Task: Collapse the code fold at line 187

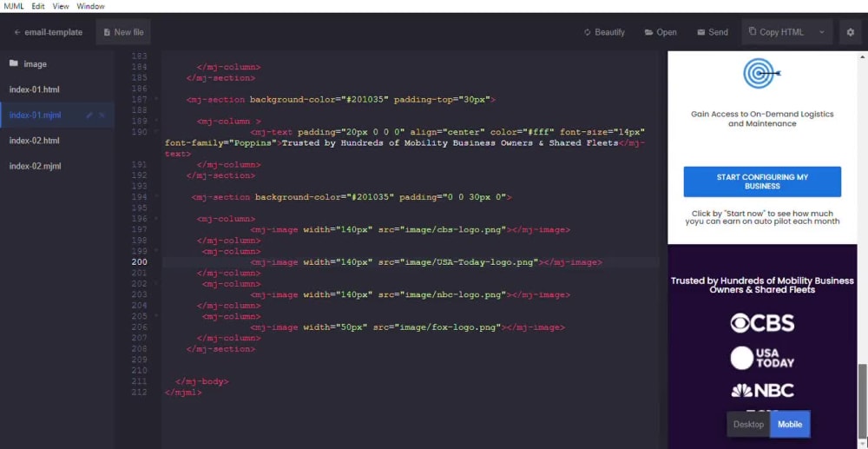Action: pyautogui.click(x=156, y=100)
